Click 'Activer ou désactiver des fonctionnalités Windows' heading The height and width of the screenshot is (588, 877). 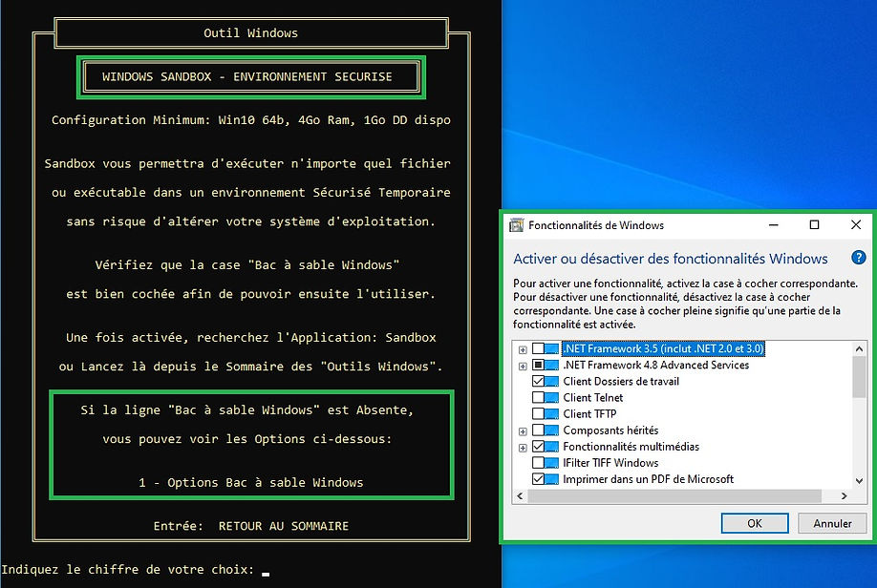click(670, 259)
